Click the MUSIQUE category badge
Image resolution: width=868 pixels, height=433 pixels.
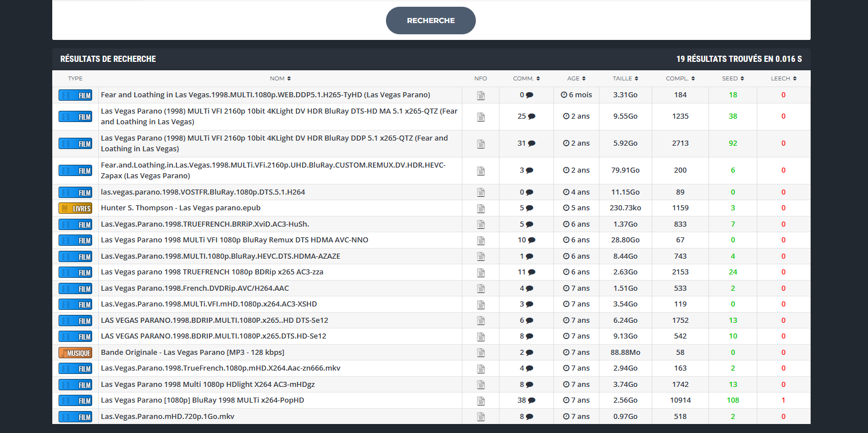(75, 353)
